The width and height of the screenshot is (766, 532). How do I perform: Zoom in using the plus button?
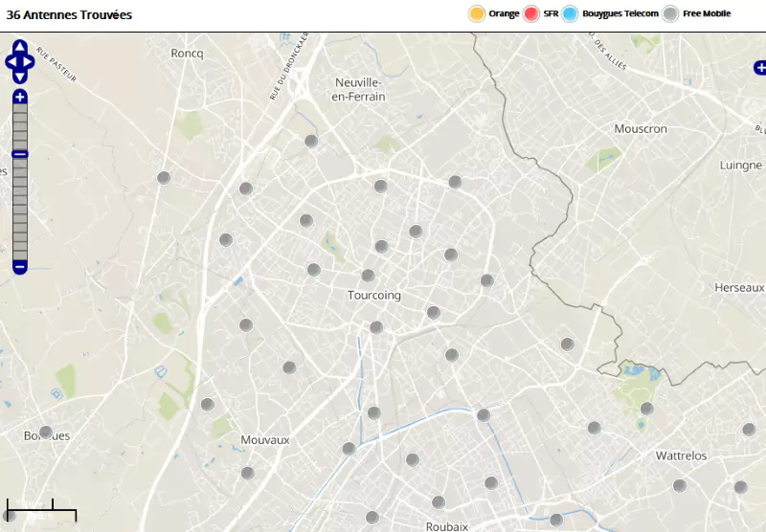(20, 97)
